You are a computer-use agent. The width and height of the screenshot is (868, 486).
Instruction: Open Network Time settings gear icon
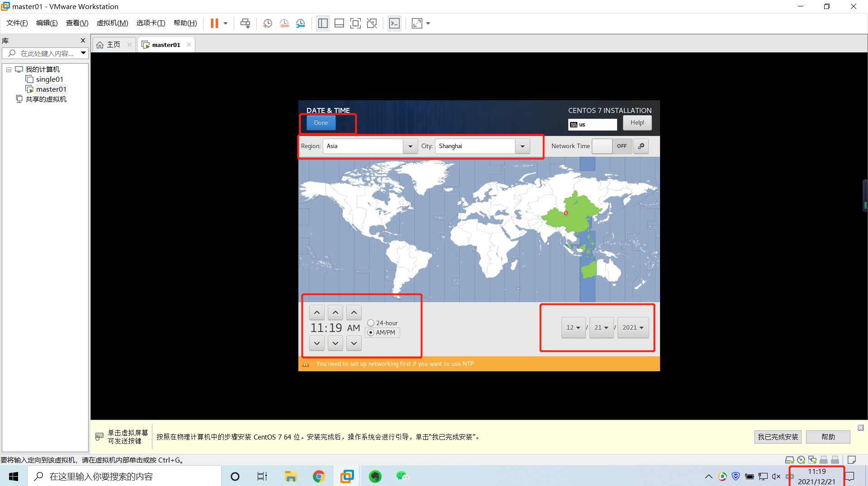pyautogui.click(x=641, y=146)
